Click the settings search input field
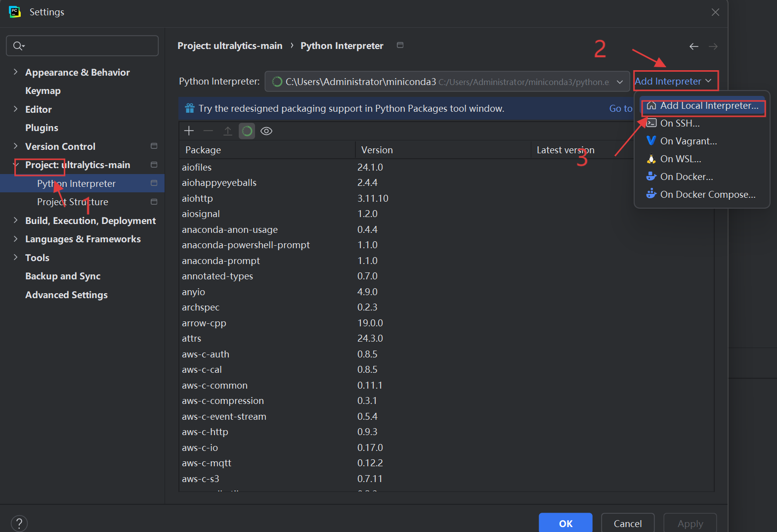Viewport: 777px width, 532px height. 82,46
